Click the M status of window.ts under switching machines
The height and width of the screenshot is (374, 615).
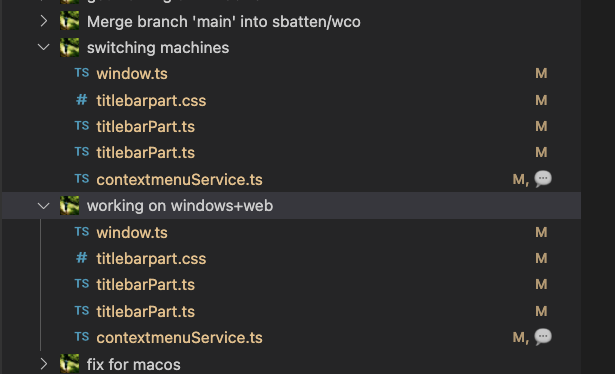[x=541, y=73]
